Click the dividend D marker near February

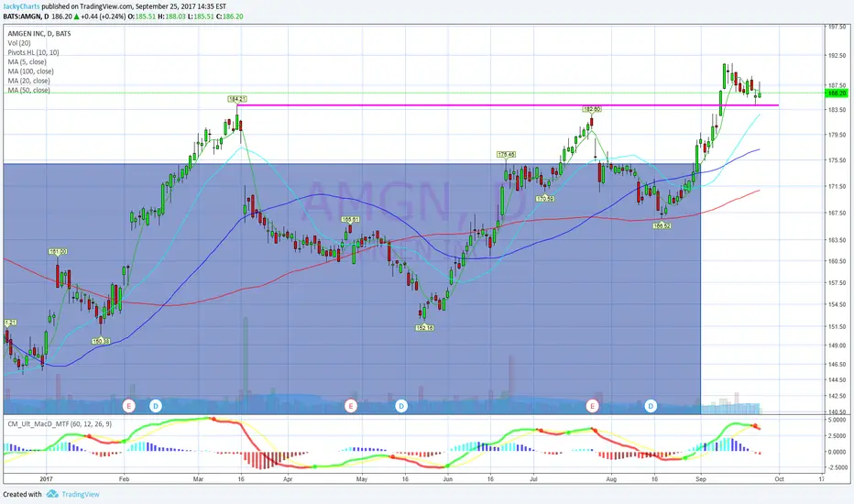[156, 406]
